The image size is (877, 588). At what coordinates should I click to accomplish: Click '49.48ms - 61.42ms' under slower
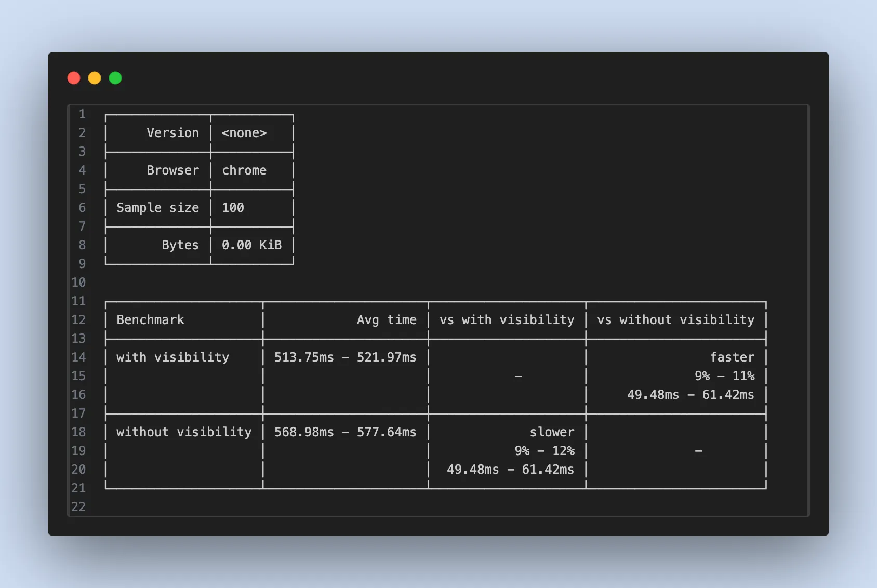pos(510,470)
